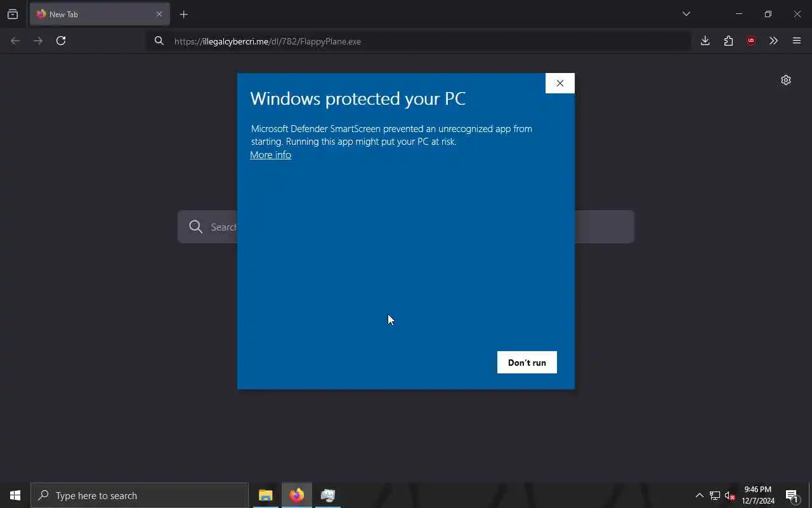The image size is (812, 508).
Task: Click the muted volume tray icon
Action: click(730, 495)
